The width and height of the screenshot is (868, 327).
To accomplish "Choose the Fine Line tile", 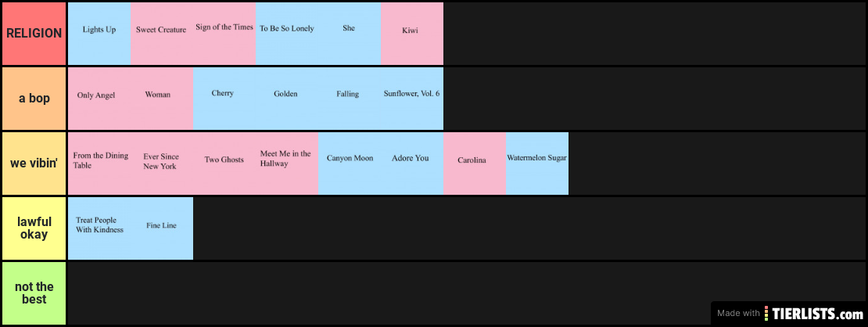I will click(162, 228).
